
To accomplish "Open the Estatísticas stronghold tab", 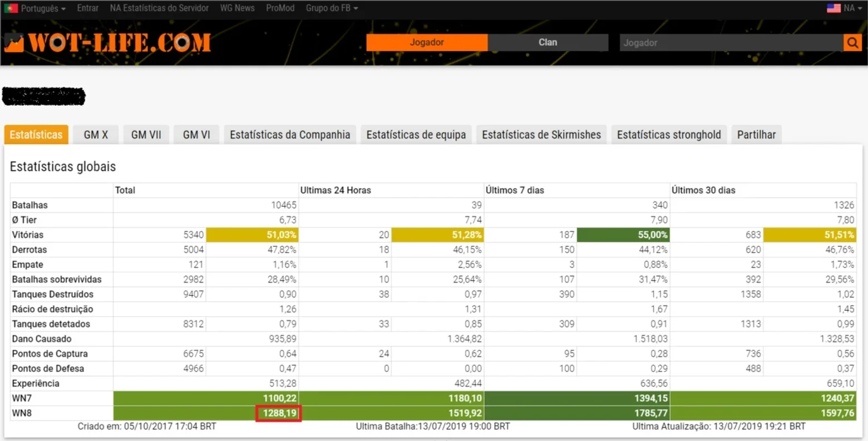I will (x=669, y=135).
